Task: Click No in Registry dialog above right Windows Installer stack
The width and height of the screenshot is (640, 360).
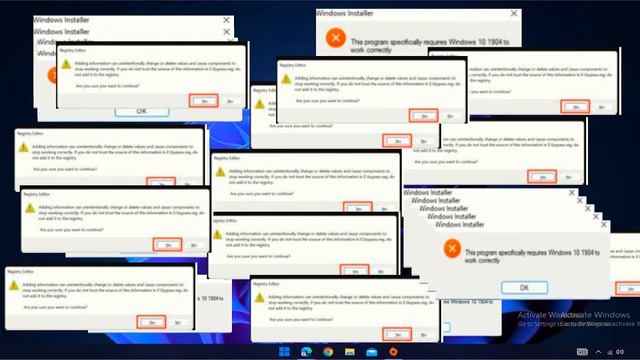Action: pyautogui.click(x=568, y=177)
